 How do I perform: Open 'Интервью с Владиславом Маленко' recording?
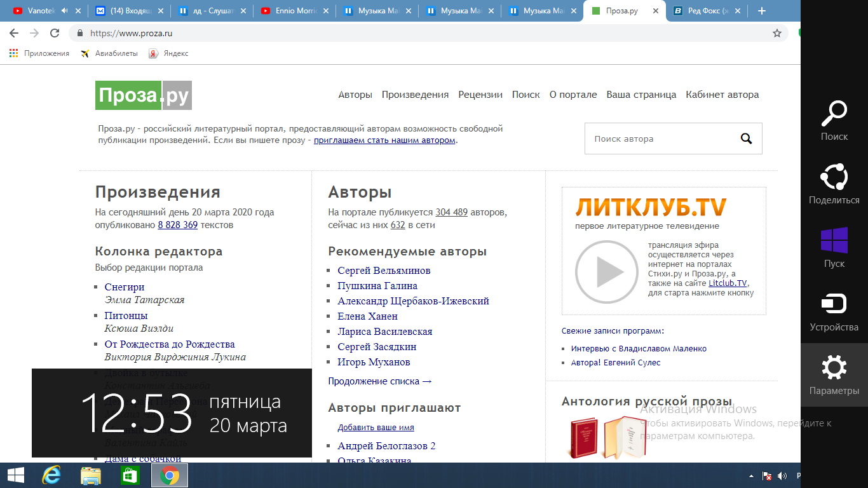click(x=639, y=349)
